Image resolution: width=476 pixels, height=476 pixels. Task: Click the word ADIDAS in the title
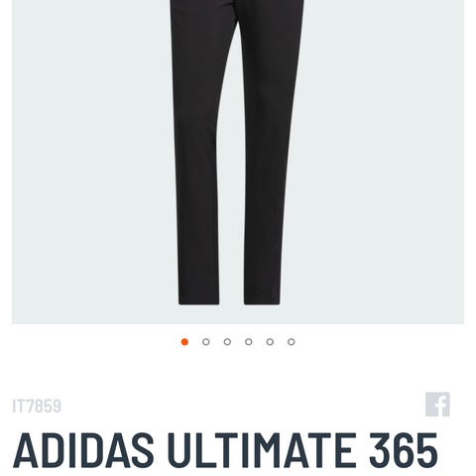(83, 450)
